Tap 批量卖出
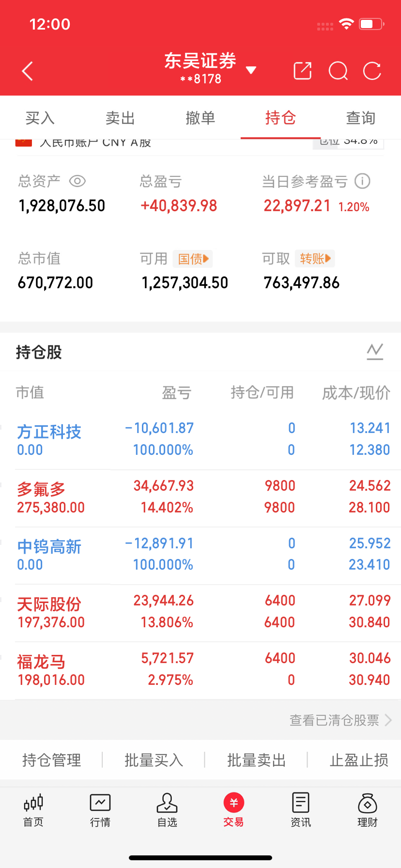This screenshot has width=401, height=868. pos(257,760)
